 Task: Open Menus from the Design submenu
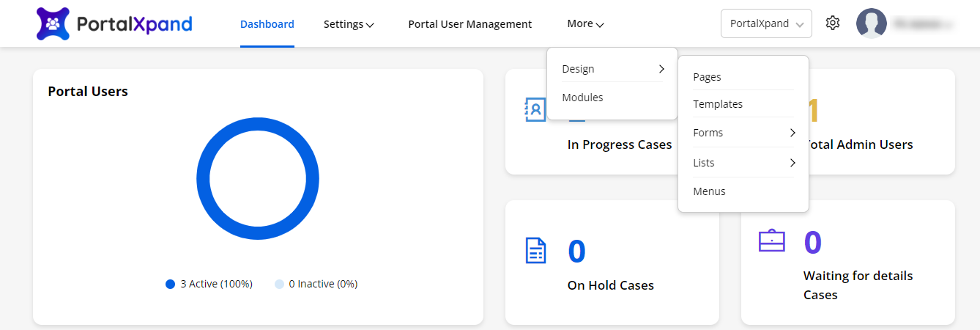click(709, 191)
